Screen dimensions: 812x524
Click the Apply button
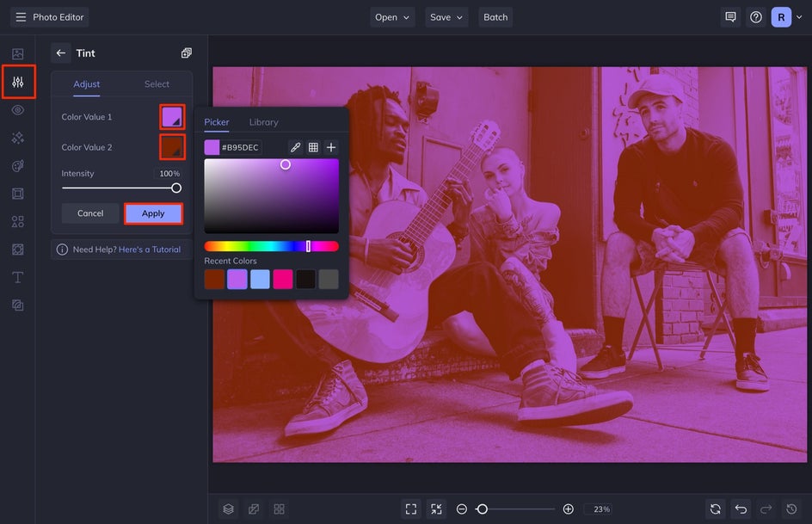tap(153, 213)
